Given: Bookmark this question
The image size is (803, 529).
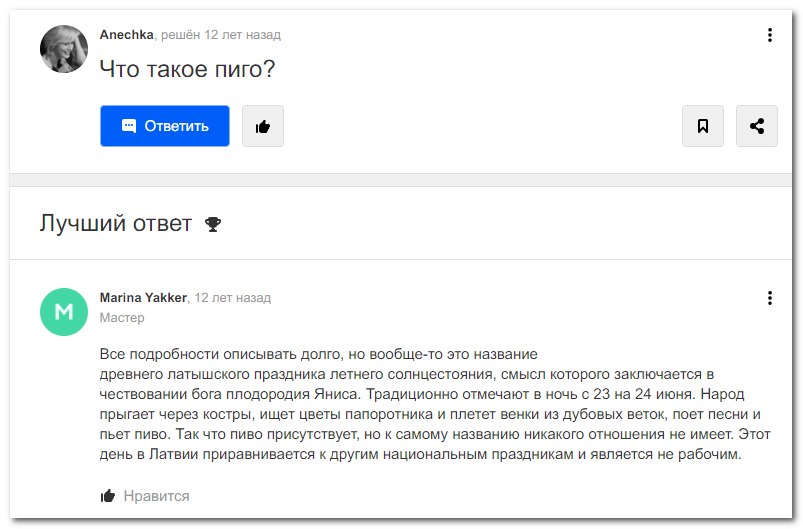Looking at the screenshot, I should point(703,126).
